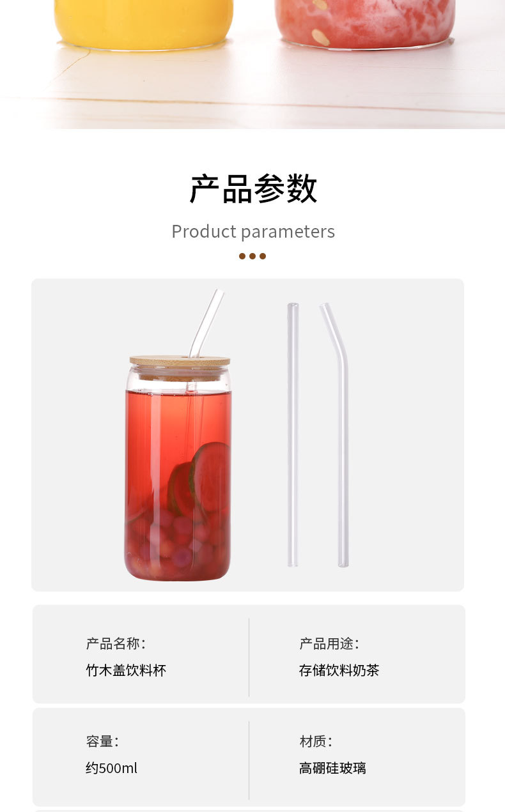The height and width of the screenshot is (812, 505).
Task: Click the three brown dots divider
Action: tap(252, 256)
